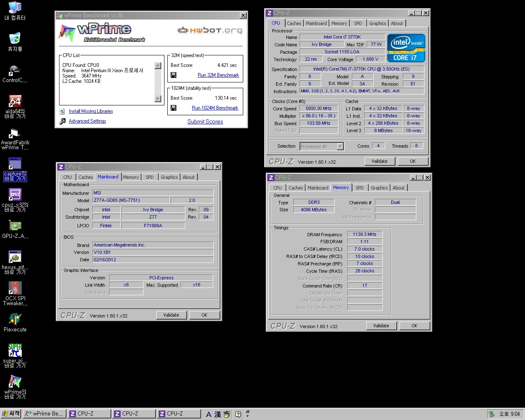Image resolution: width=525 pixels, height=420 pixels.
Task: Open the Start button on taskbar
Action: coord(11,413)
